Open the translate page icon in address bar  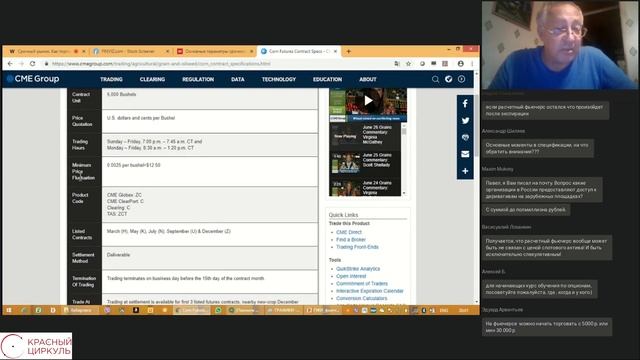coord(397,64)
